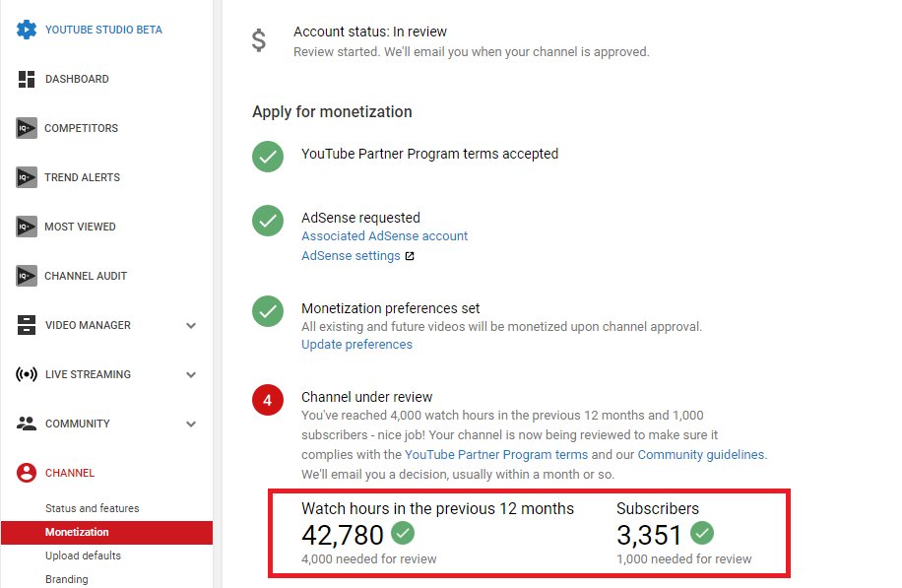The width and height of the screenshot is (902, 588).
Task: Open YouTube Studio Beta
Action: 103,30
